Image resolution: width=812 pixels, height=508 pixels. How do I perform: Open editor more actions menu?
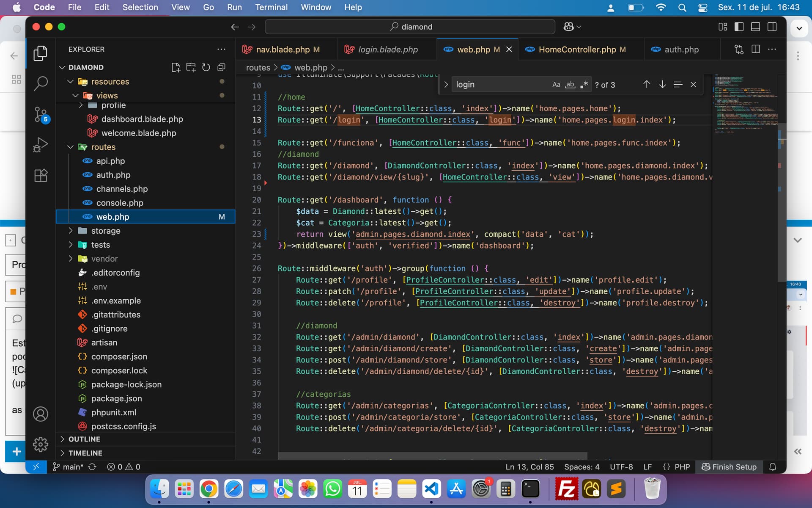tap(772, 49)
